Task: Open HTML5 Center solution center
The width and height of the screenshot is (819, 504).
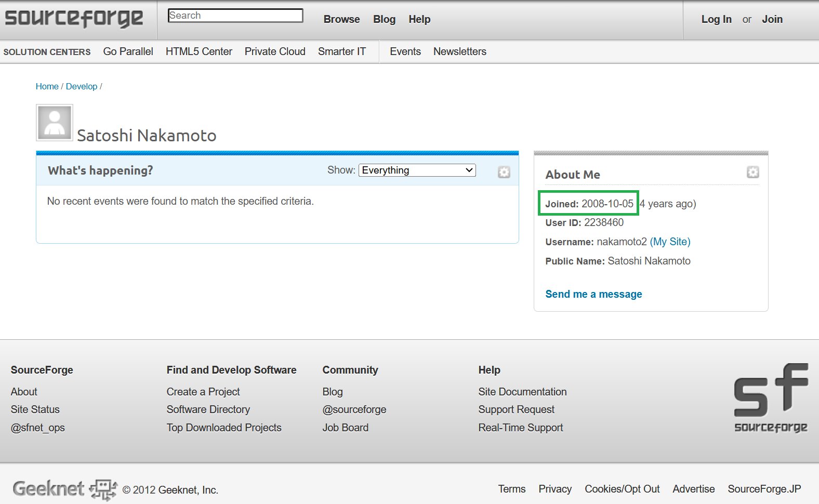Action: pyautogui.click(x=199, y=51)
